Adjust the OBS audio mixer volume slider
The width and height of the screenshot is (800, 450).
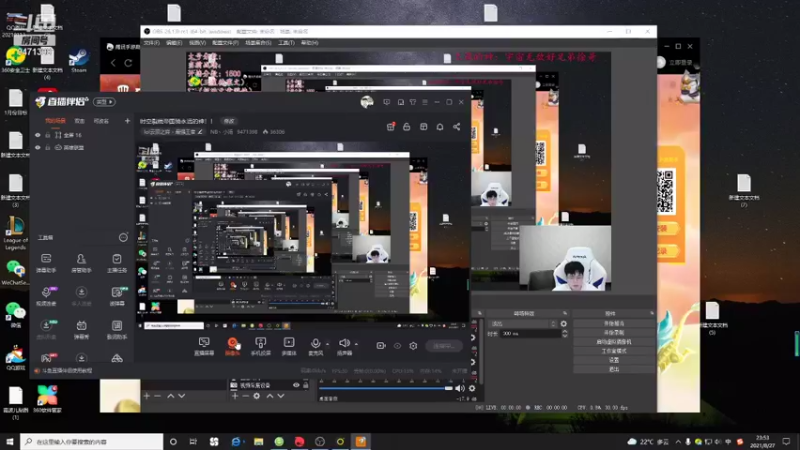coord(386,388)
